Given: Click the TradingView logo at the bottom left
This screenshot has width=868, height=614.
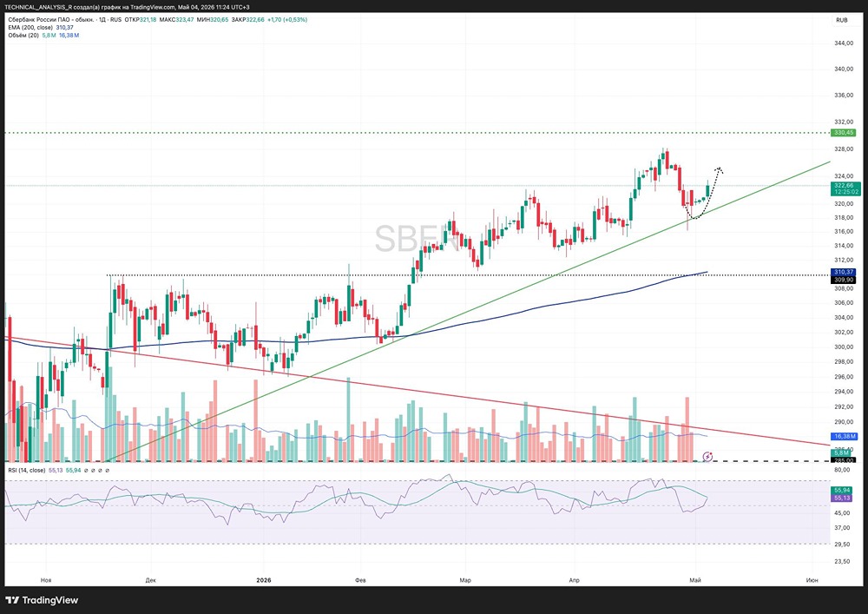Looking at the screenshot, I should (42, 600).
